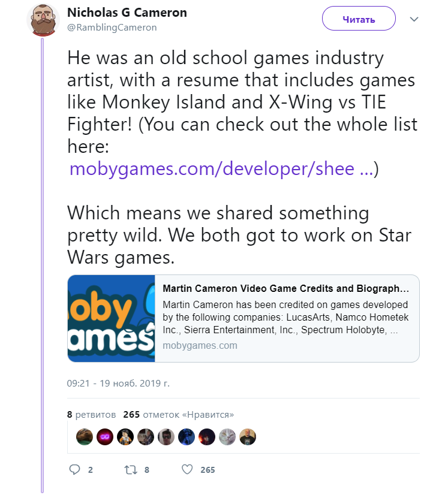Click the bald man in black shirt avatar
Screen dimensions: 448x495
coord(247,437)
